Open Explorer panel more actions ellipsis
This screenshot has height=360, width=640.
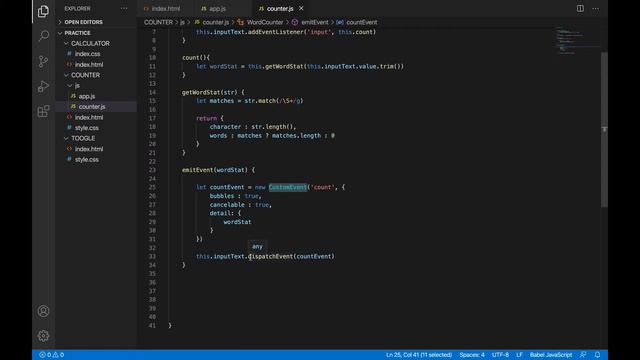click(124, 9)
